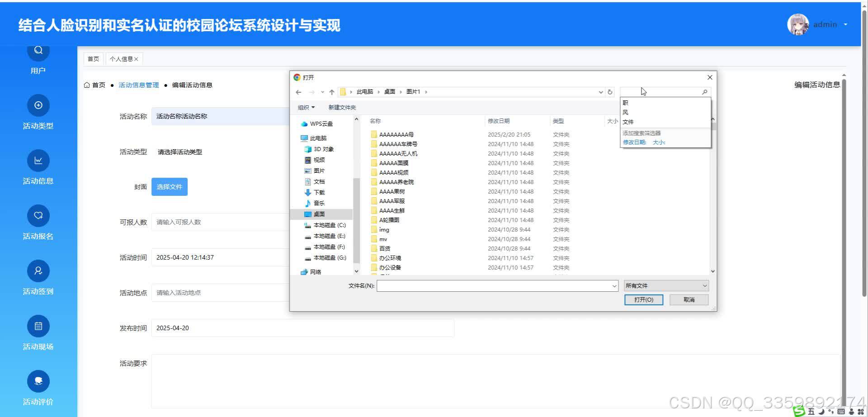Click the up-one-level arrow in file dialog
The width and height of the screenshot is (868, 417).
coord(332,92)
